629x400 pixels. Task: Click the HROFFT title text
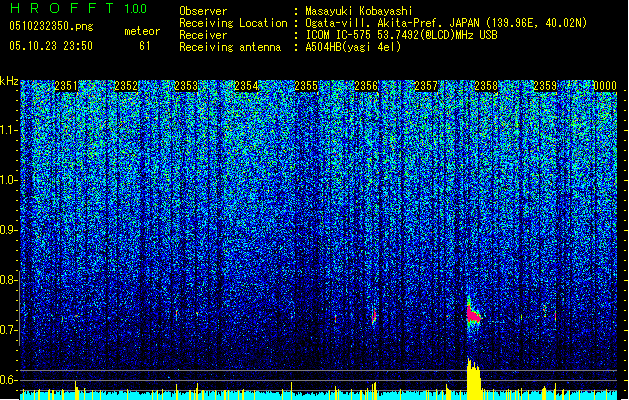point(62,8)
